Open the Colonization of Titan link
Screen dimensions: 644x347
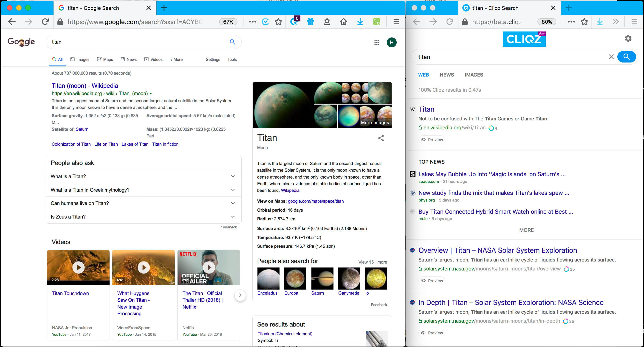(71, 144)
